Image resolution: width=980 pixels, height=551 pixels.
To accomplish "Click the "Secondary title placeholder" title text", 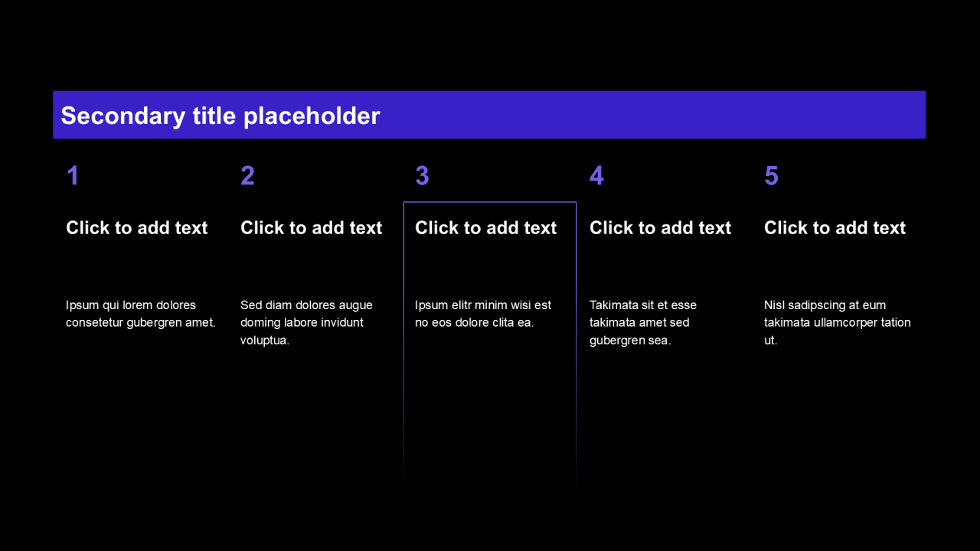I will click(x=220, y=116).
